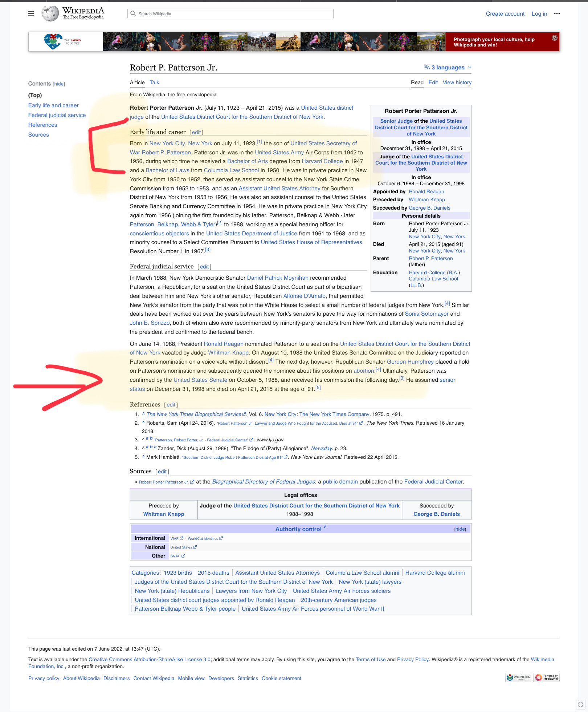
Task: Open the hamburger main menu
Action: pos(31,13)
